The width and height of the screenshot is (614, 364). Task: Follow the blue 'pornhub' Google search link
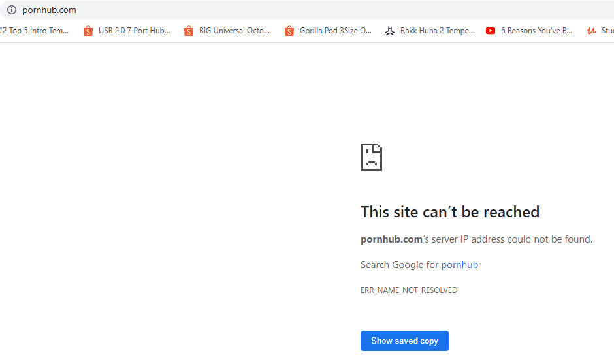[x=460, y=265]
